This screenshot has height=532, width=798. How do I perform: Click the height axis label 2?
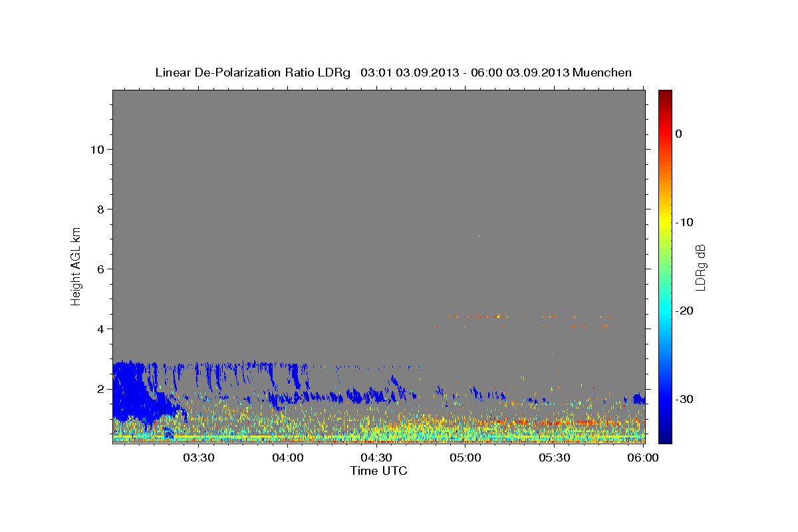100,388
